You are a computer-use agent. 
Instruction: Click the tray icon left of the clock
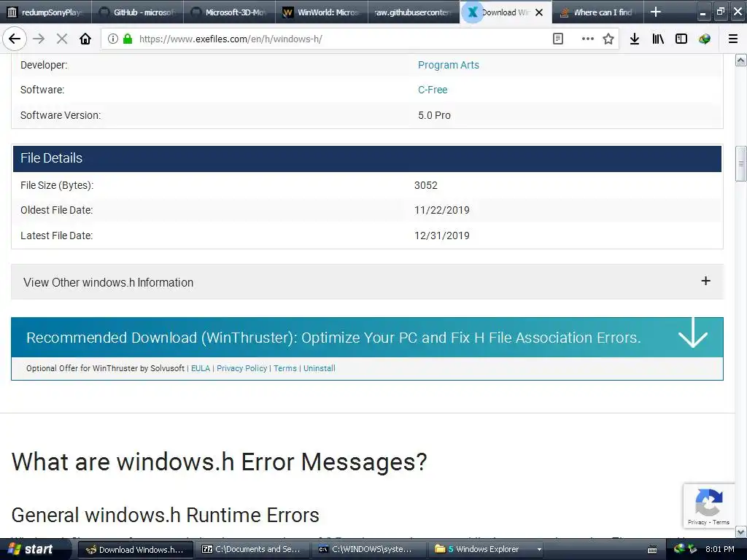tap(692, 549)
